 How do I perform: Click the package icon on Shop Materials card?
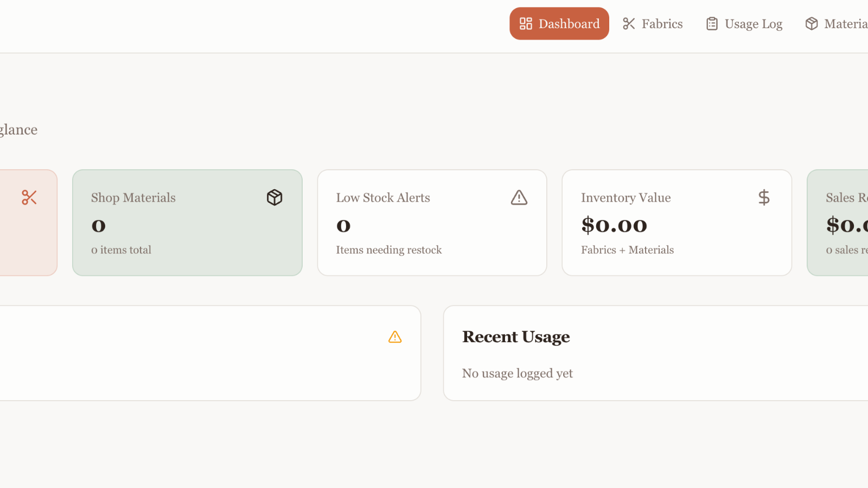275,197
